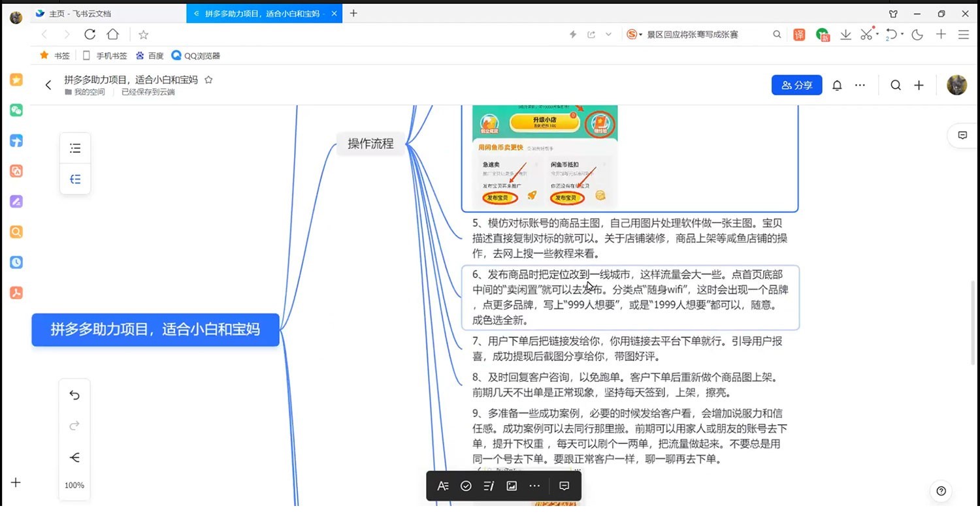Select the 拼多多助力项目 browser tab
This screenshot has width=980, height=521.
tap(264, 13)
